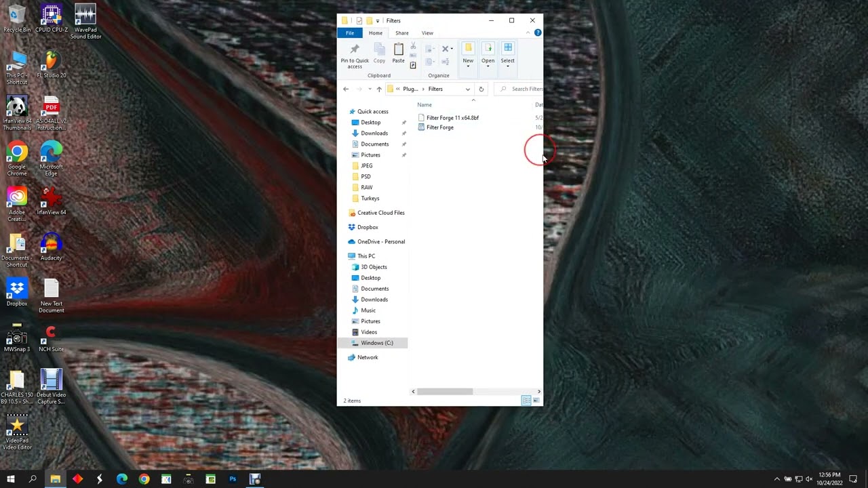Image resolution: width=868 pixels, height=488 pixels.
Task: Open the recent locations dropdown near the forward arrow
Action: (x=370, y=89)
